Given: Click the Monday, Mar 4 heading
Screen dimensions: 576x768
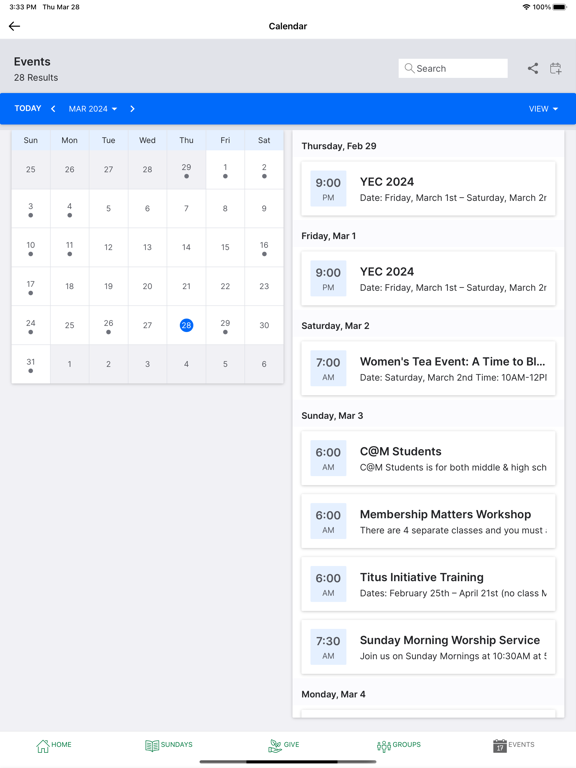Looking at the screenshot, I should [333, 695].
